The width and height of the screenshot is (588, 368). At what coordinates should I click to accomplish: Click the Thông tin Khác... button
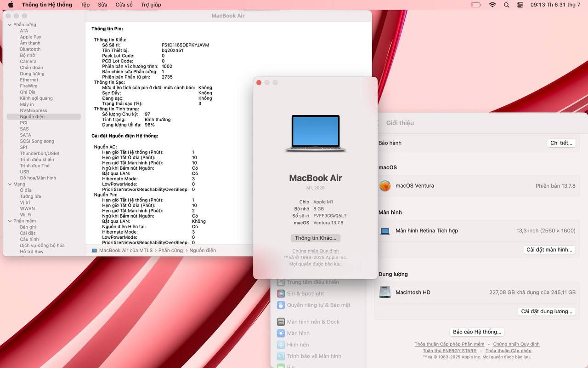[316, 238]
